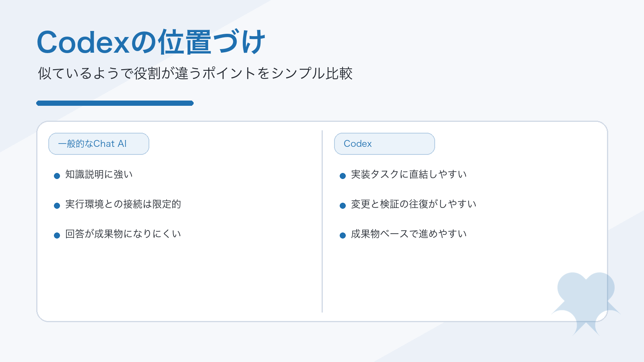The width and height of the screenshot is (644, 362).
Task: Click the slide title 'Codexの位置づけ'
Action: coord(151,42)
